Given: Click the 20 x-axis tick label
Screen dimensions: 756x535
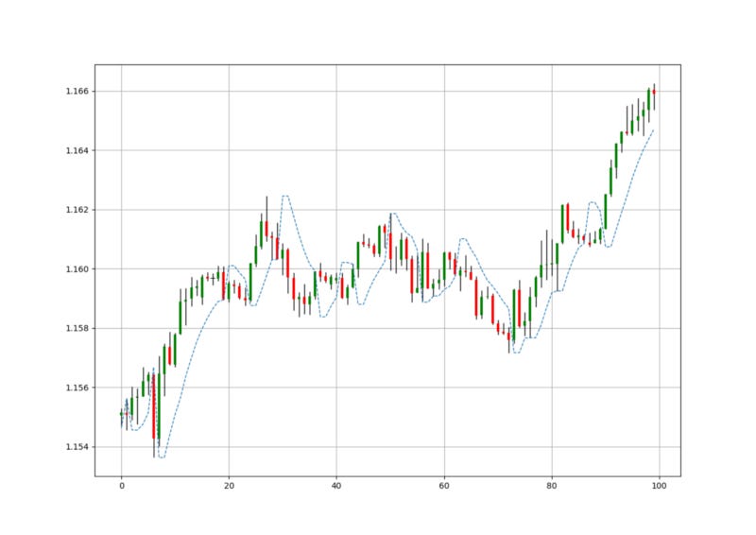Looking at the screenshot, I should 229,486.
